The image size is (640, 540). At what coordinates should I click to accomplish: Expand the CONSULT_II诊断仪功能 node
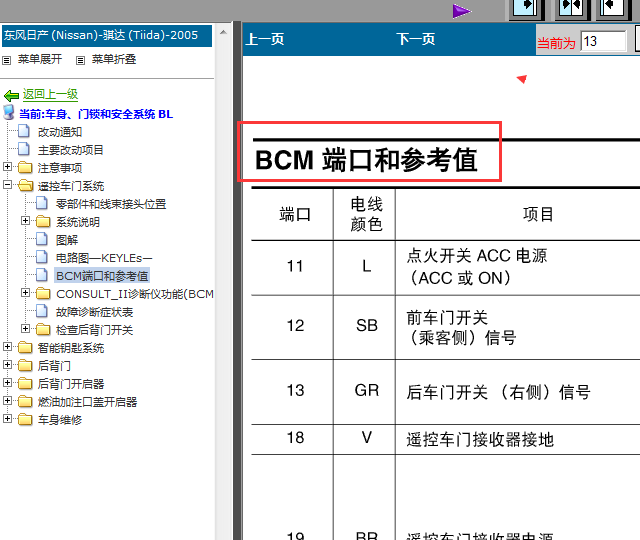[x=25, y=293]
